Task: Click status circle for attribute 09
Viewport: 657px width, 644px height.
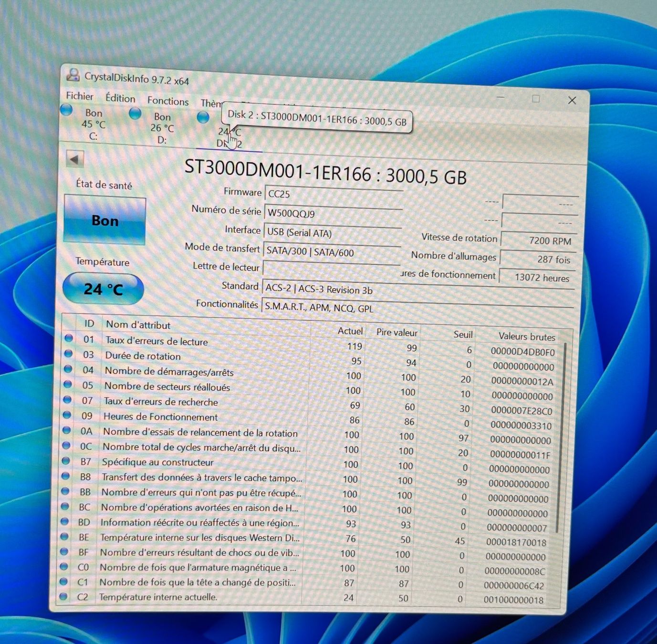Action: pos(67,415)
